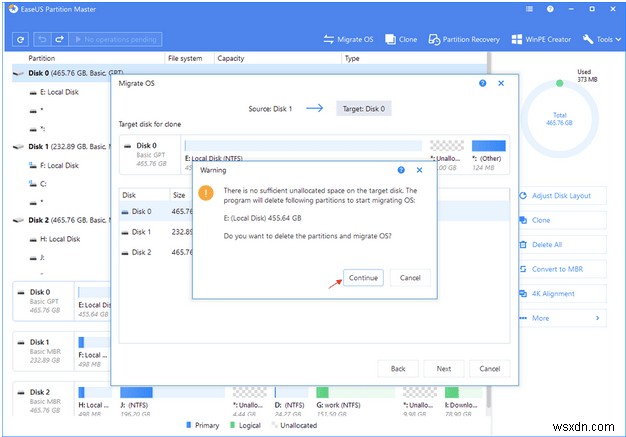Select Disk 2 Basic MBR card at bottom

pyautogui.click(x=43, y=401)
